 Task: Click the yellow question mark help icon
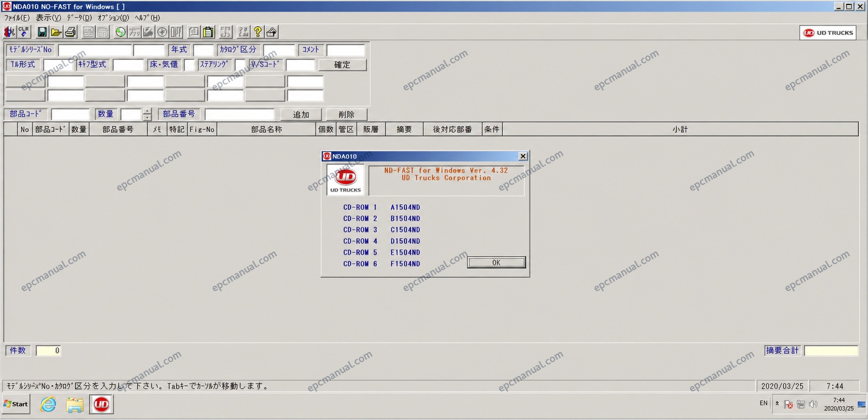click(x=258, y=32)
